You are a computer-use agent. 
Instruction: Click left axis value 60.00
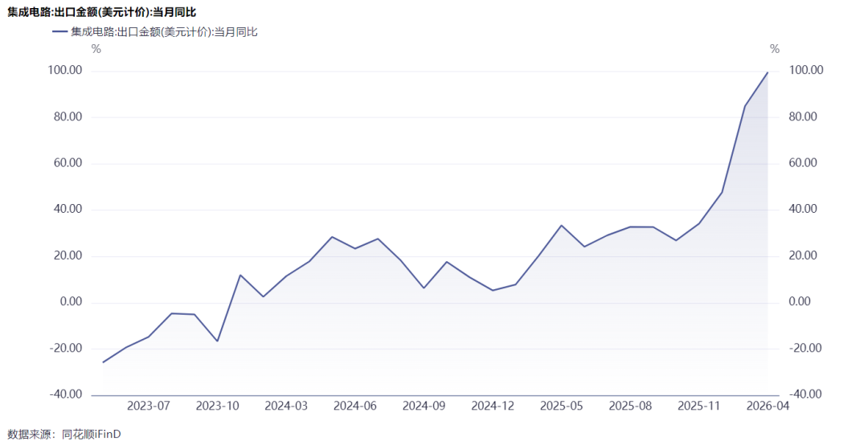(x=68, y=163)
